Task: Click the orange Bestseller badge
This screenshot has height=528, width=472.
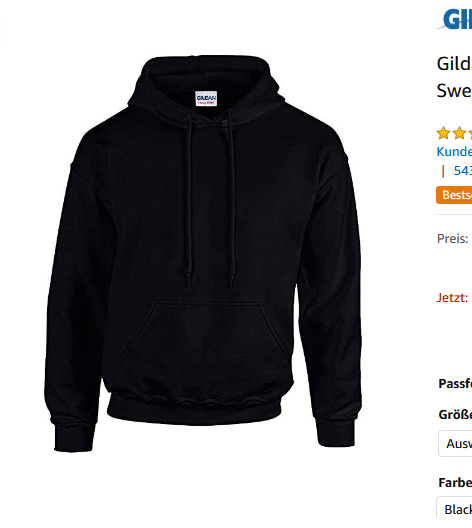Action: pos(454,195)
